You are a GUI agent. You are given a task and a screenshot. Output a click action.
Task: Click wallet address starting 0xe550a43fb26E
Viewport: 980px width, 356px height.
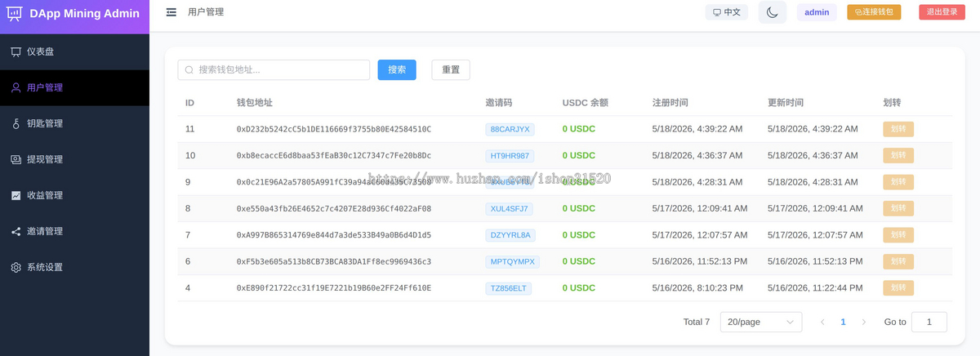tap(334, 208)
